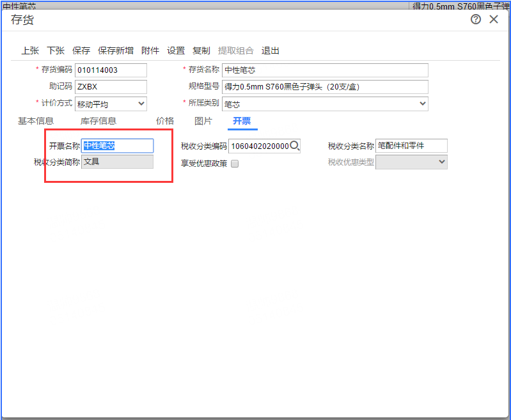Go to the 图片 tab
511x420 pixels.
click(x=203, y=121)
